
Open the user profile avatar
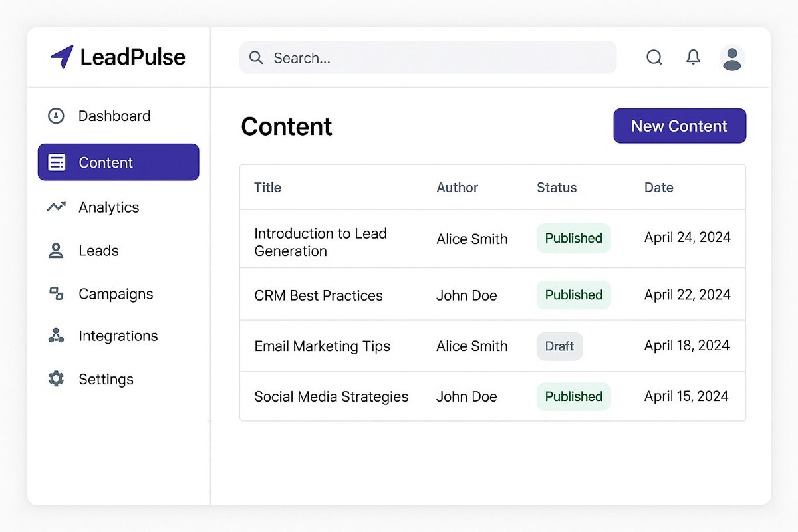coord(732,59)
